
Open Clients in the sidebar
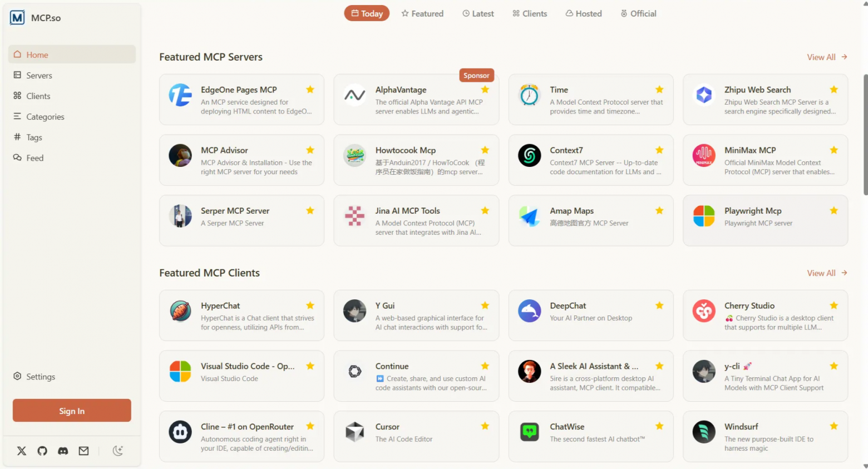click(72, 96)
